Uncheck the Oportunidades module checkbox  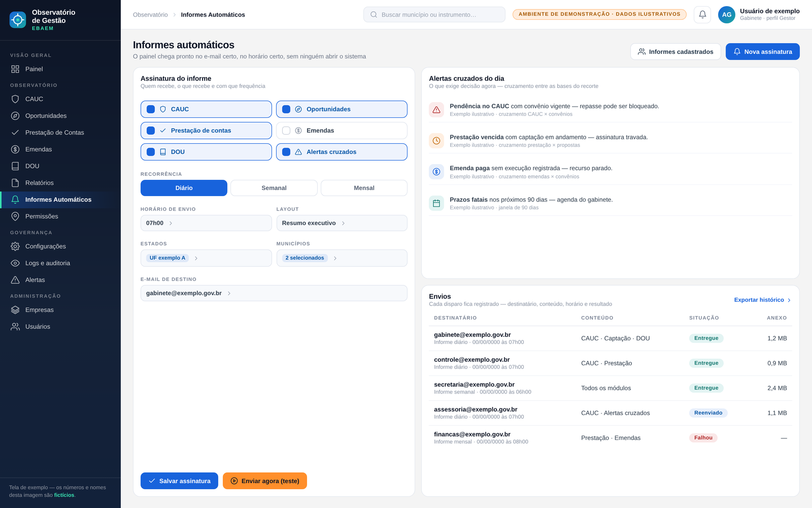click(x=286, y=109)
